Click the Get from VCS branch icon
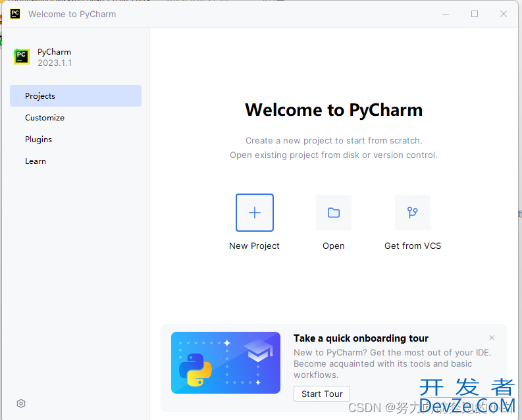522x420 pixels. click(413, 213)
